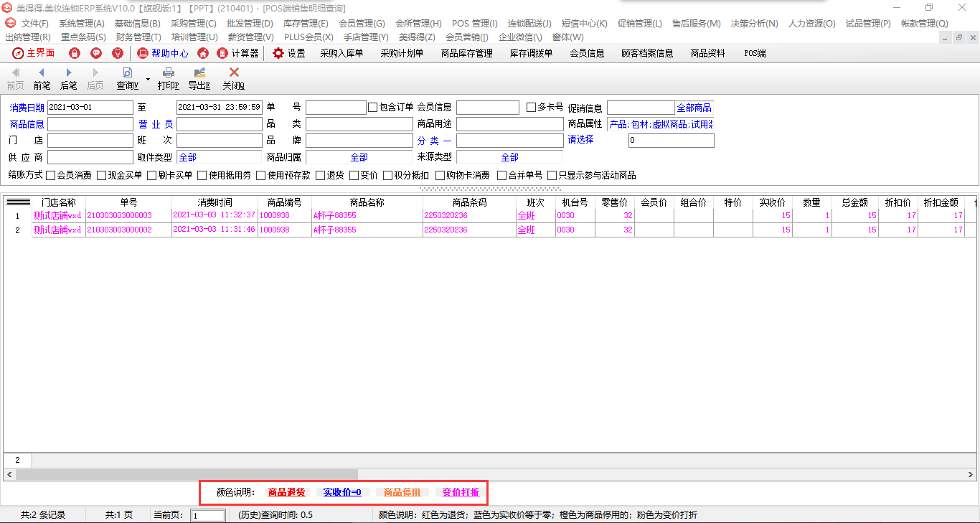Check the 现金买单 option
Image resolution: width=980 pixels, height=523 pixels.
click(102, 175)
